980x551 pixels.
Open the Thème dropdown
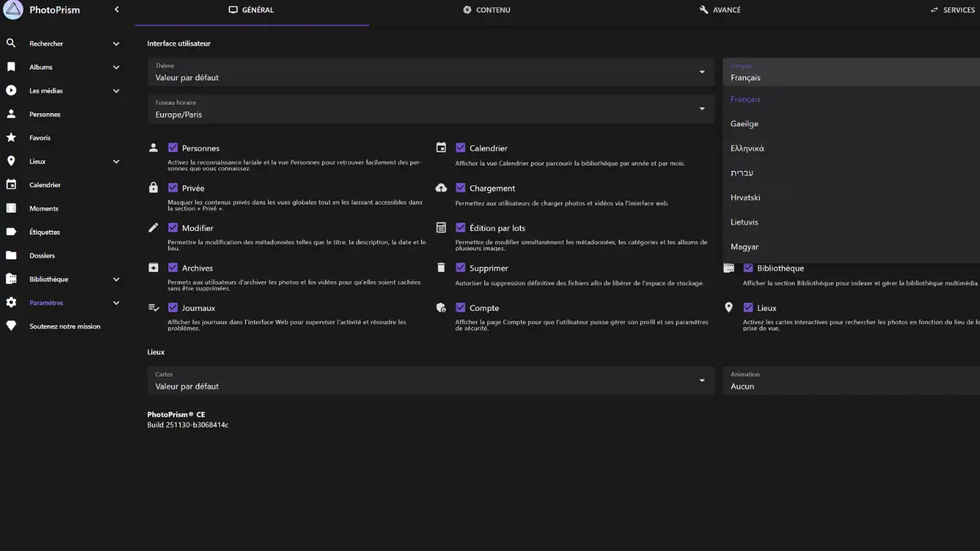pyautogui.click(x=430, y=72)
